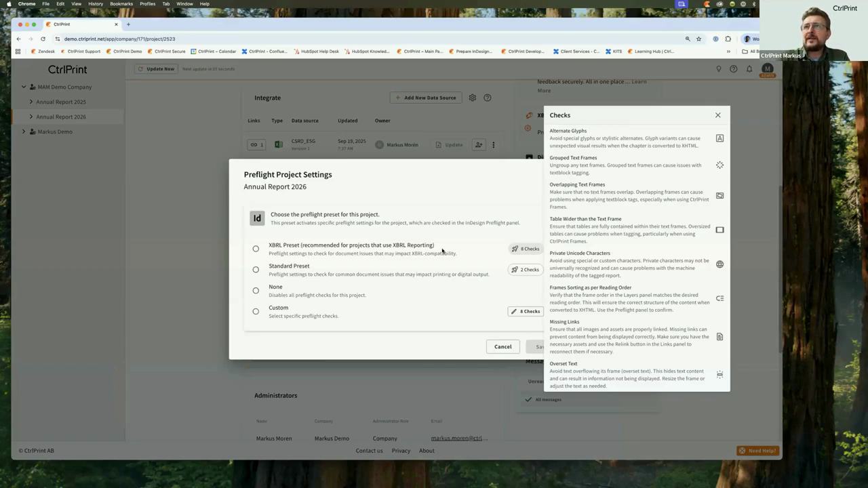The width and height of the screenshot is (868, 488).
Task: Click the Contact us link in the footer
Action: tap(369, 450)
